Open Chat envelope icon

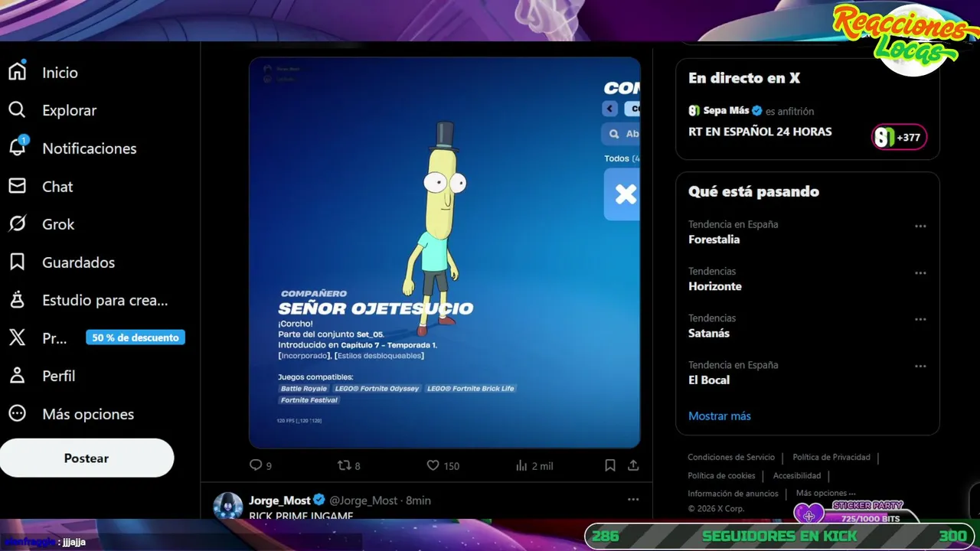pyautogui.click(x=17, y=186)
